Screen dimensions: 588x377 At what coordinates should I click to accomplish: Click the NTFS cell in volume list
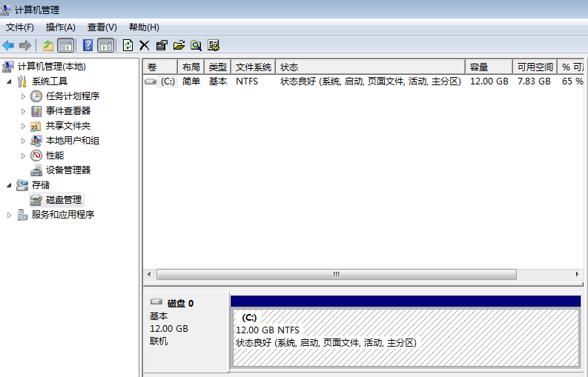tap(247, 81)
